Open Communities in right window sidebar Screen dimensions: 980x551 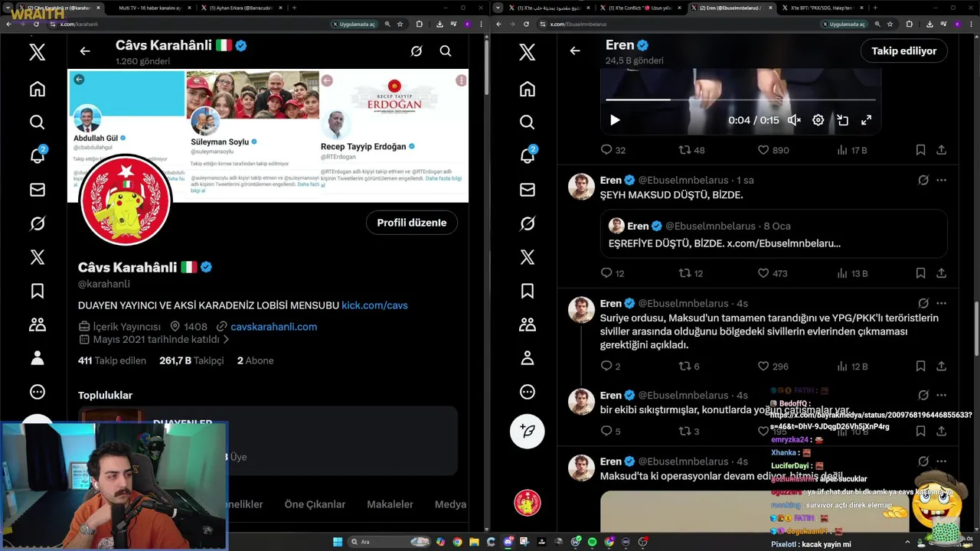[x=528, y=324]
